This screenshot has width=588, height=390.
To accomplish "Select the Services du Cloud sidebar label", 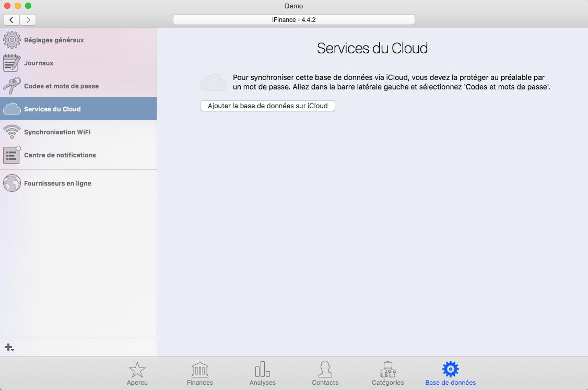I will [x=53, y=109].
